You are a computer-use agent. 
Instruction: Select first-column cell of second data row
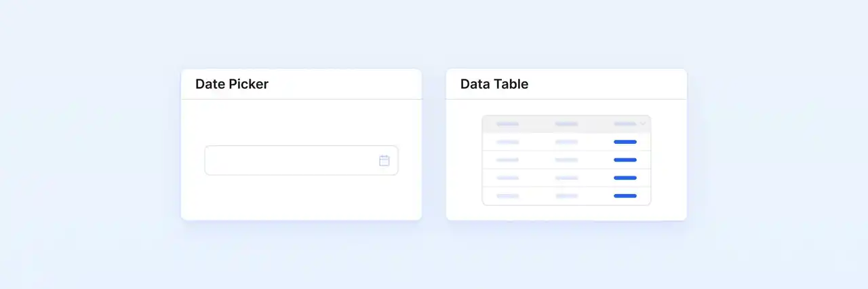click(507, 160)
